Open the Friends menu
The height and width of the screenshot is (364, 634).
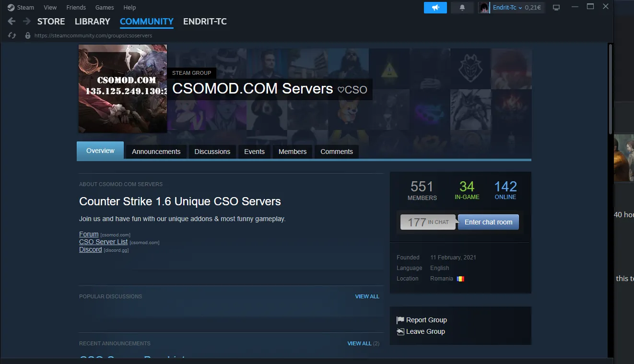point(76,7)
